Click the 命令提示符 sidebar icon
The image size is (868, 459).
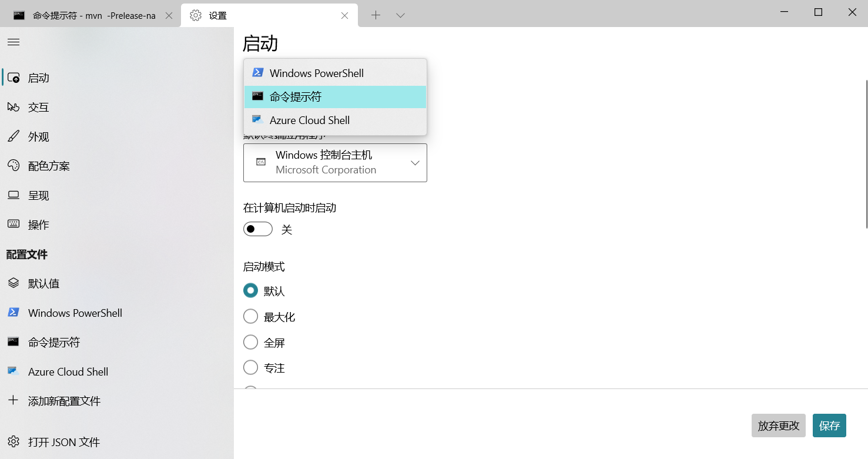tap(14, 341)
